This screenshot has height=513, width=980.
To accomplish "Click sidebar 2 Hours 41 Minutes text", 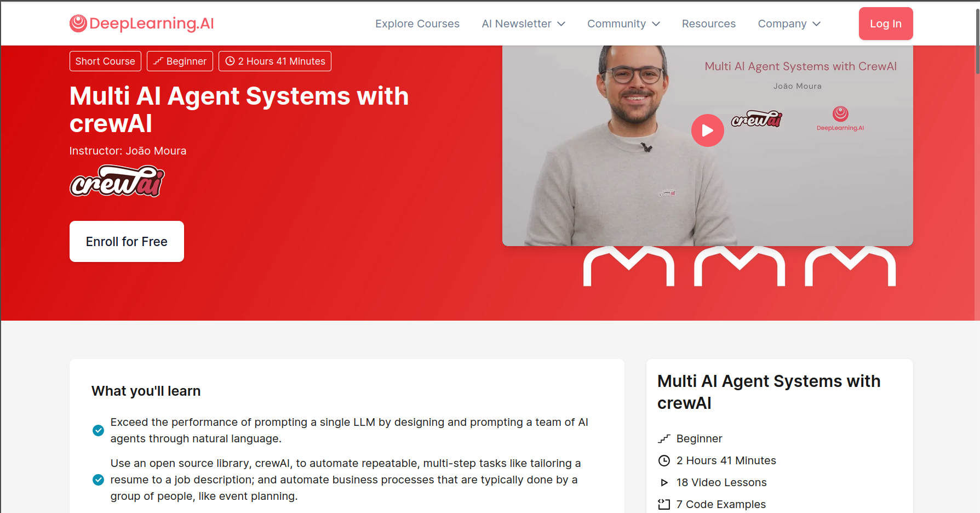I will (x=726, y=460).
